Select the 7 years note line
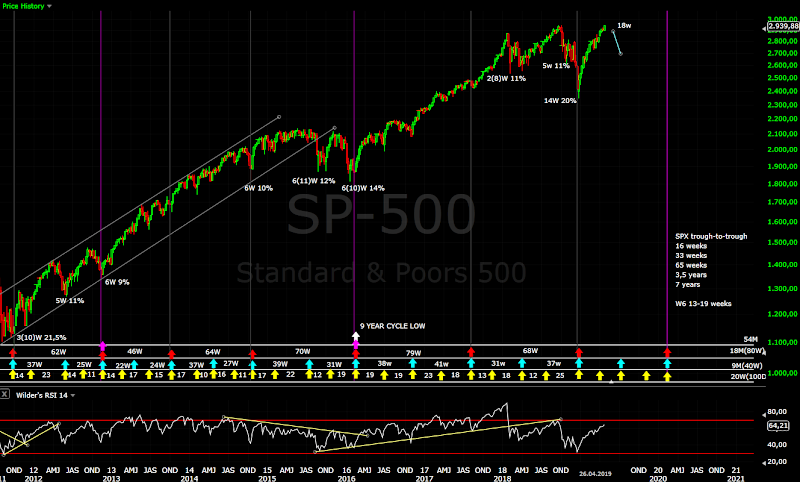800x482 pixels. [688, 285]
